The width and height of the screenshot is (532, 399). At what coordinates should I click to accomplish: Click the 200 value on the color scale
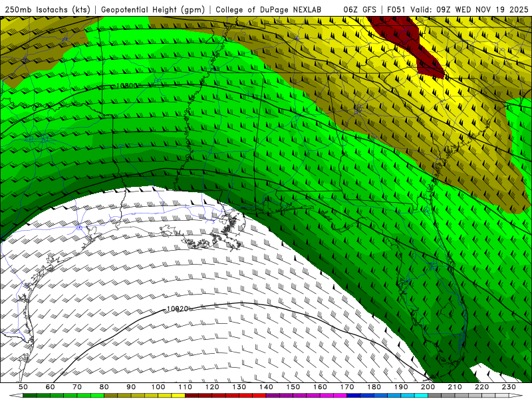(428, 387)
